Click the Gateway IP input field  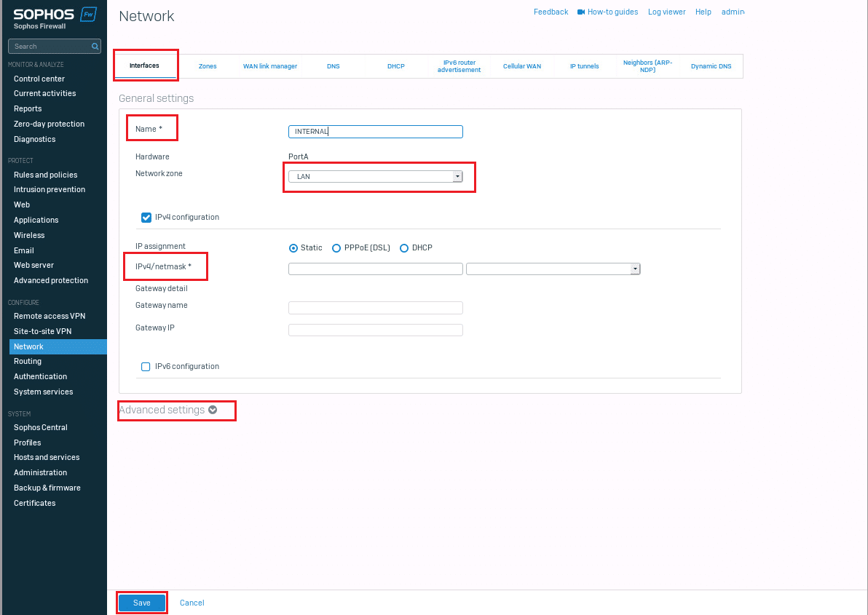[x=376, y=330]
